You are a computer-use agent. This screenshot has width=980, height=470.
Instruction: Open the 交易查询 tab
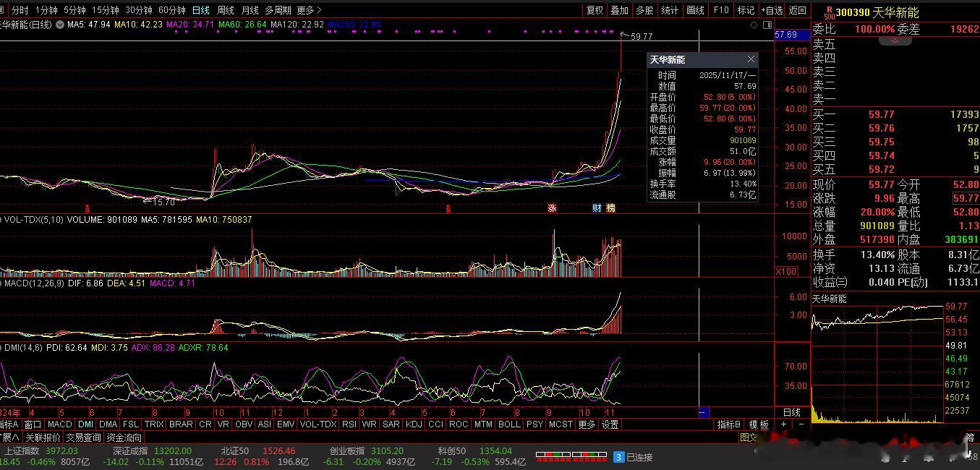tap(84, 437)
